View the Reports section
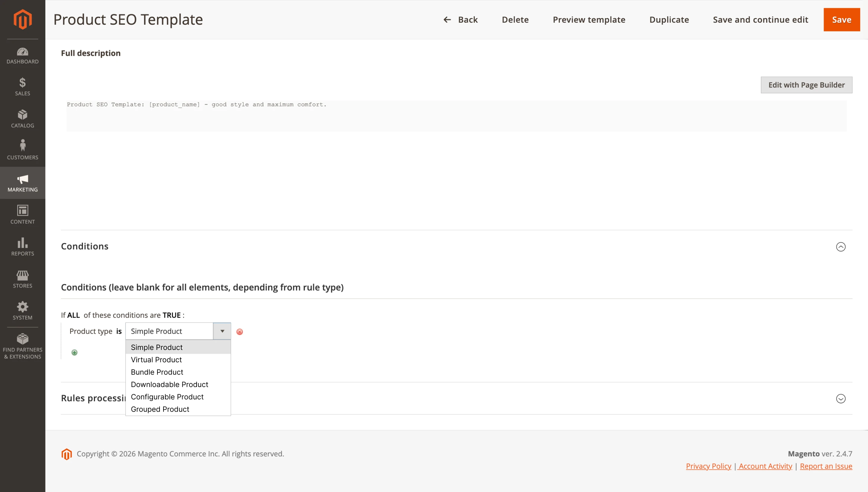This screenshot has width=868, height=492. pos(22,247)
